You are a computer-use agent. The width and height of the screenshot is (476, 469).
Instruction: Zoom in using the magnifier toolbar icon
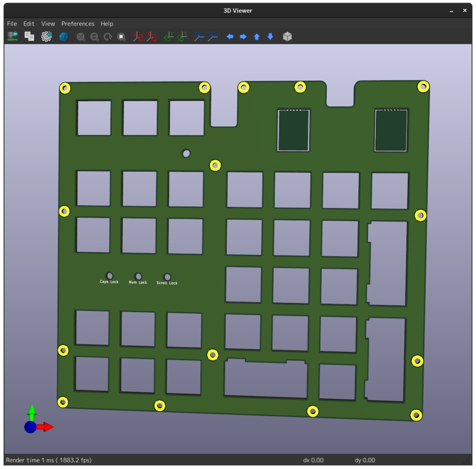tap(81, 37)
